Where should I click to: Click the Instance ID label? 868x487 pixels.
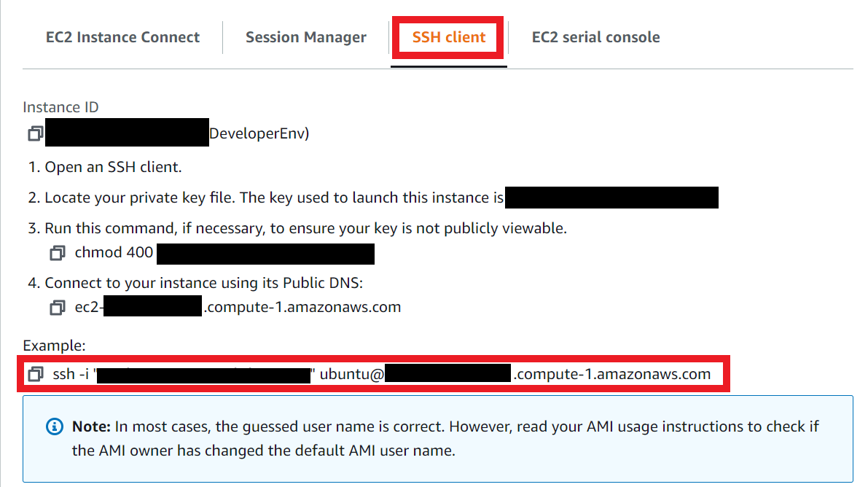[x=61, y=107]
